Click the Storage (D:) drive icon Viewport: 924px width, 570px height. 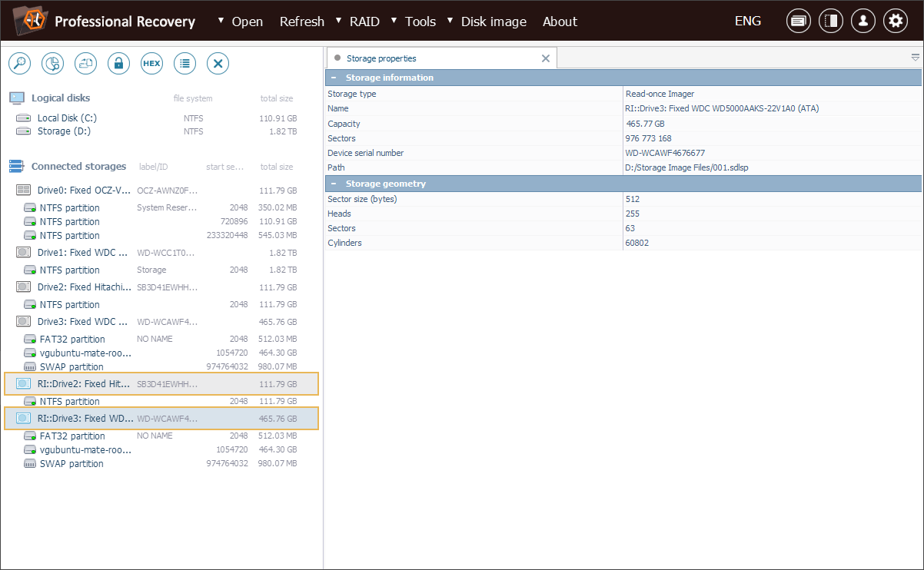coord(24,131)
